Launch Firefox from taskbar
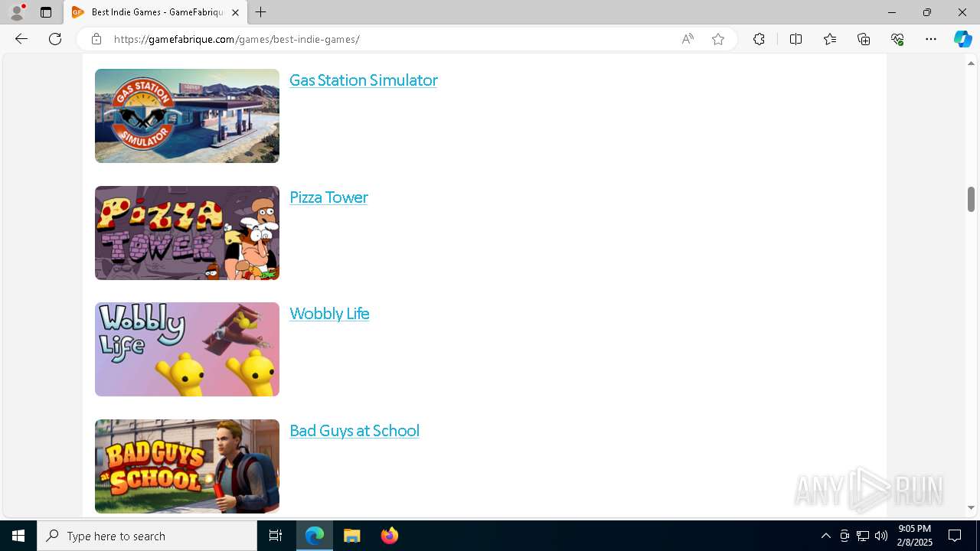Viewport: 980px width, 551px height. click(389, 536)
